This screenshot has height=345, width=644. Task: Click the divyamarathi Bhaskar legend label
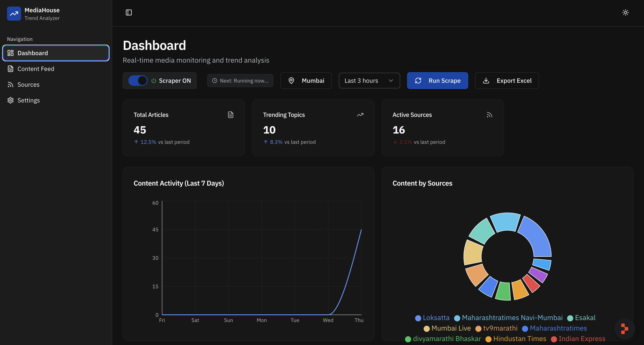coord(447,339)
